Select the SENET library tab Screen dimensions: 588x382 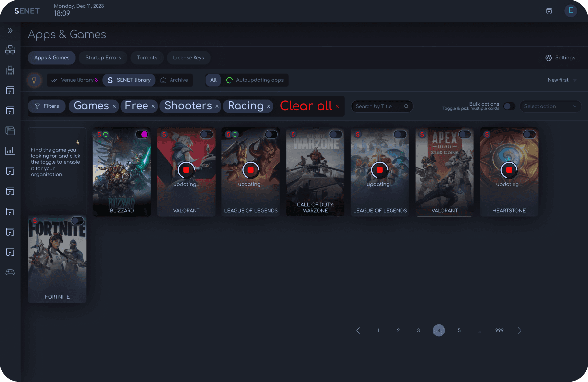tap(129, 80)
